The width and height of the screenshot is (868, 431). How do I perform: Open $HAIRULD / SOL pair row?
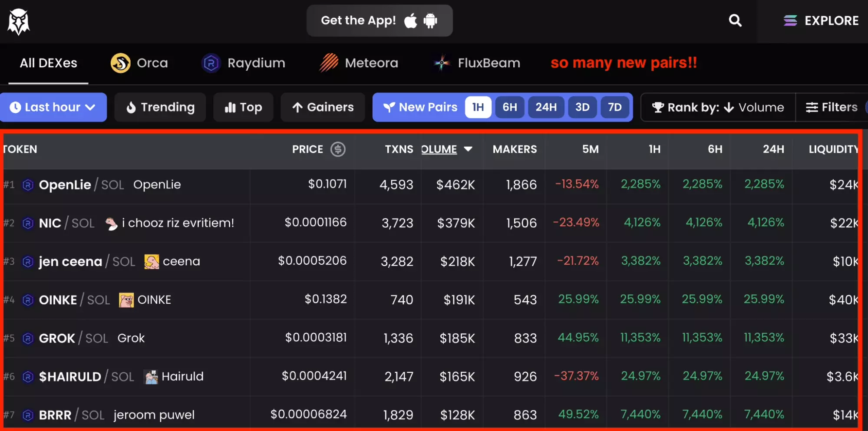431,376
